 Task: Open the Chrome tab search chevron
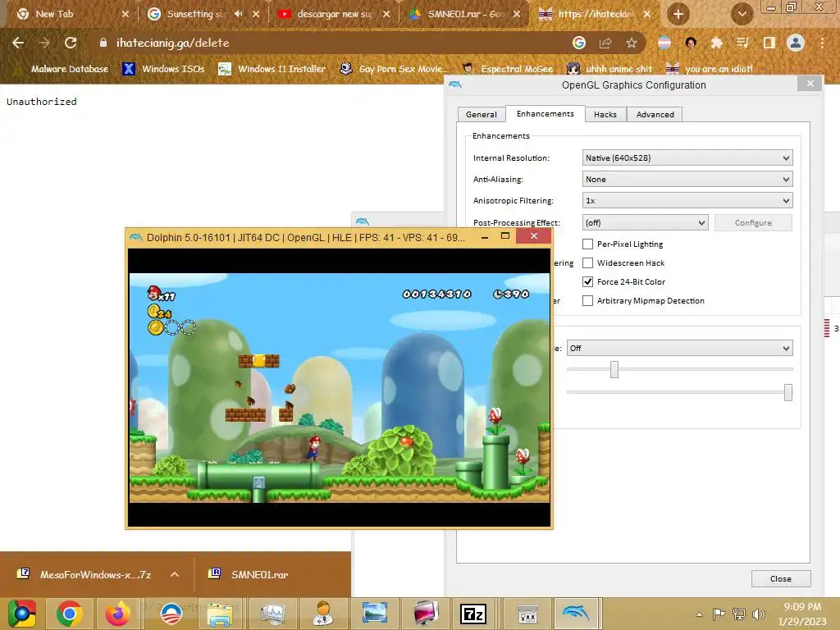tap(742, 14)
